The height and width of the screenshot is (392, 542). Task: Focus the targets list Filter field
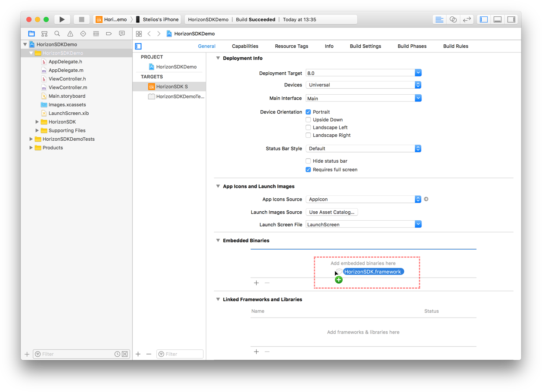tap(180, 354)
